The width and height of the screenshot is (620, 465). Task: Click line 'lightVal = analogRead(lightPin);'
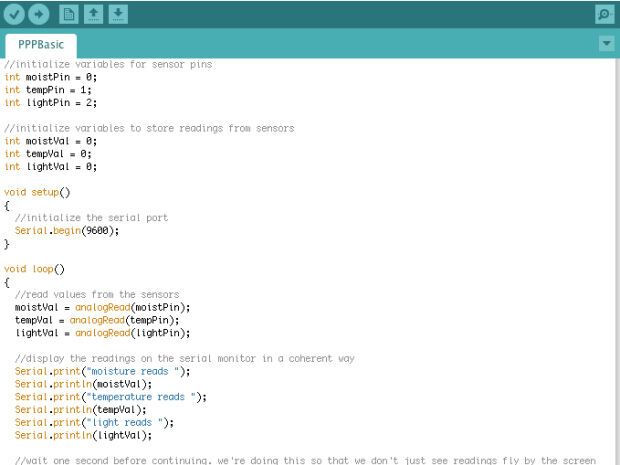click(102, 333)
